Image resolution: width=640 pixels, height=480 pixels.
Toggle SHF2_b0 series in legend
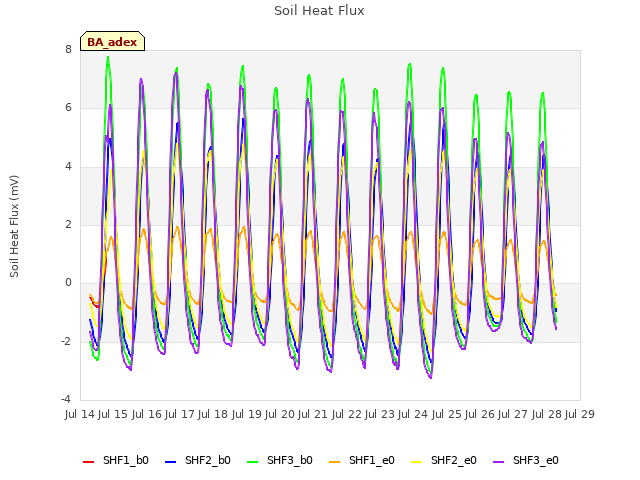(x=198, y=460)
